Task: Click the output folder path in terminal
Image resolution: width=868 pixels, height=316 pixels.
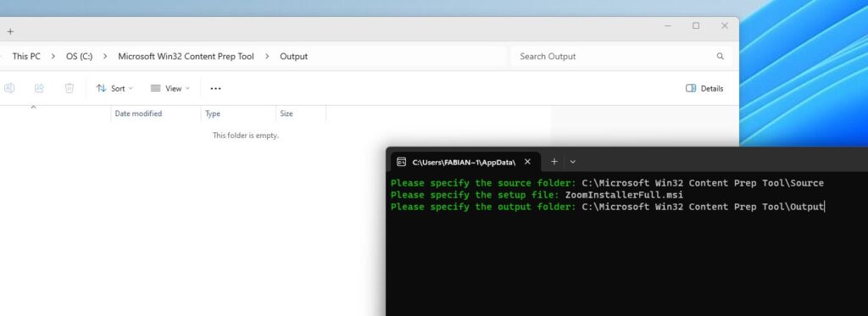Action: [x=703, y=207]
